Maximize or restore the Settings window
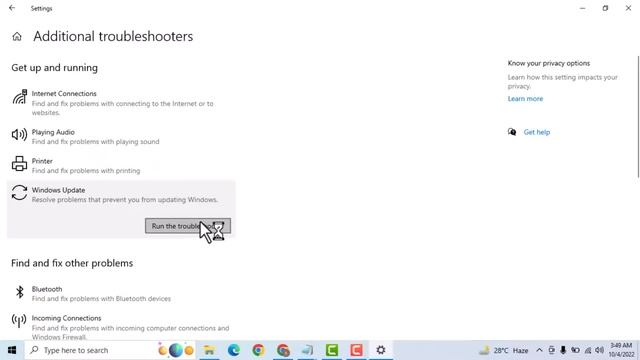This screenshot has width=640, height=360. tap(605, 8)
